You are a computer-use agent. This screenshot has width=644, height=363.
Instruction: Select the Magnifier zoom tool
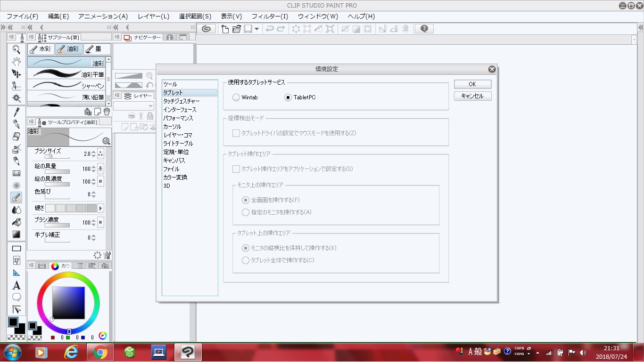click(17, 49)
